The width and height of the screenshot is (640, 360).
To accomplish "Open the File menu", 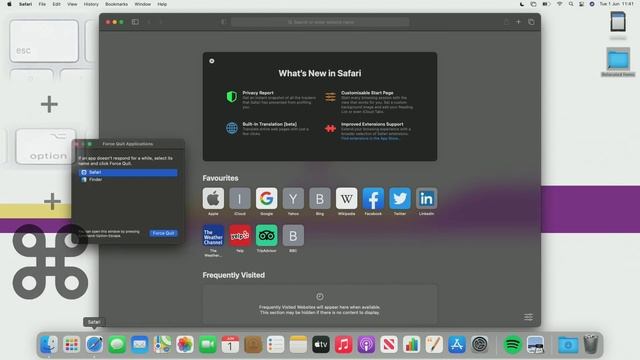I will [x=42, y=4].
